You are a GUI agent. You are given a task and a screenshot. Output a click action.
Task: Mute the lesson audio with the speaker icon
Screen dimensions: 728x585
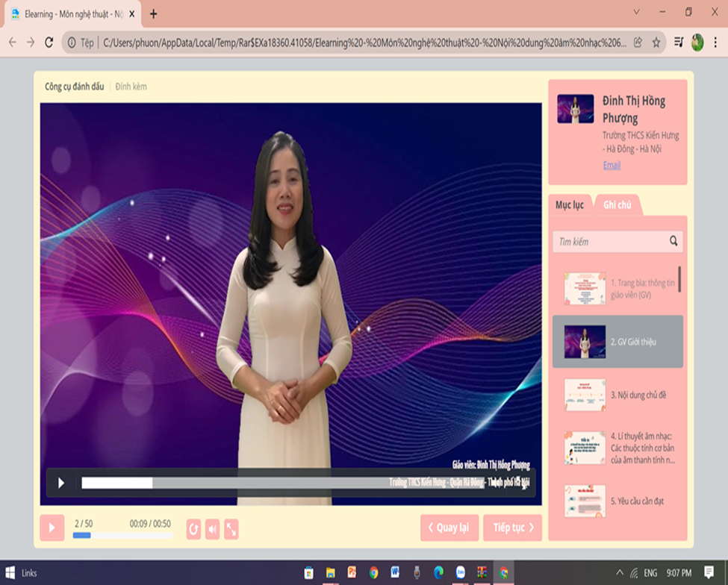[213, 528]
